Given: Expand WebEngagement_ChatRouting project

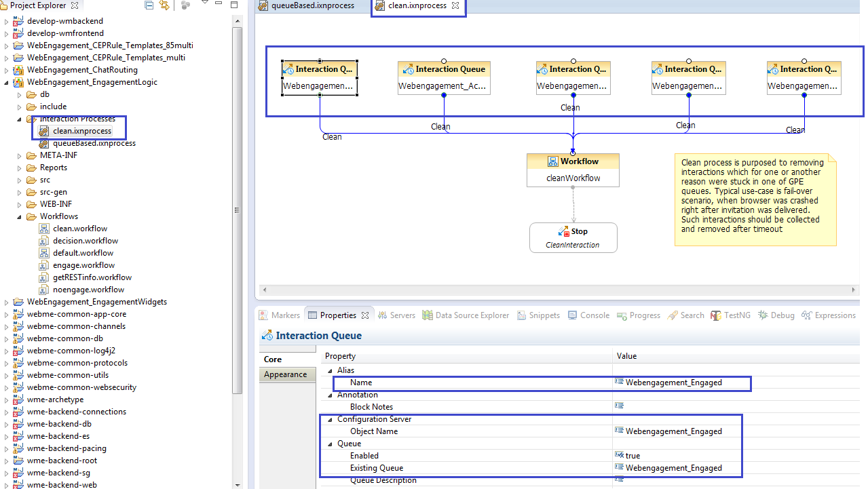Looking at the screenshot, I should point(7,70).
